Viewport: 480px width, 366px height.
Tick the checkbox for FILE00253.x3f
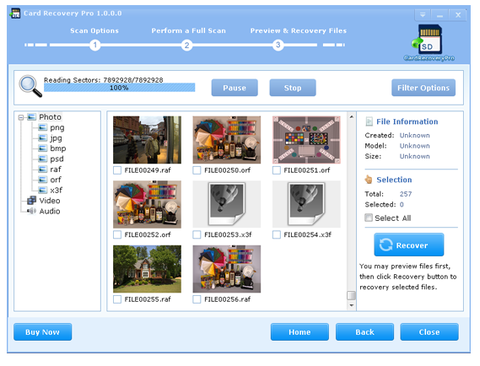[x=197, y=235]
